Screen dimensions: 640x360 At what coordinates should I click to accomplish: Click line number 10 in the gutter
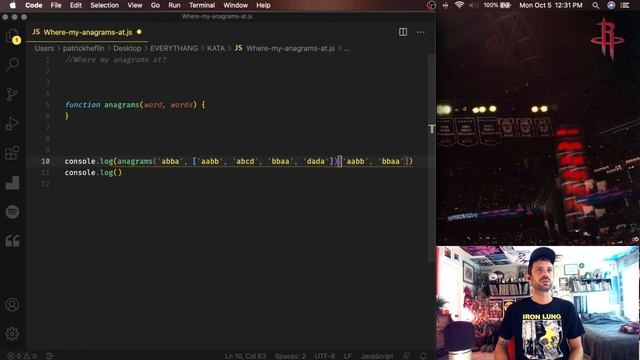click(45, 161)
